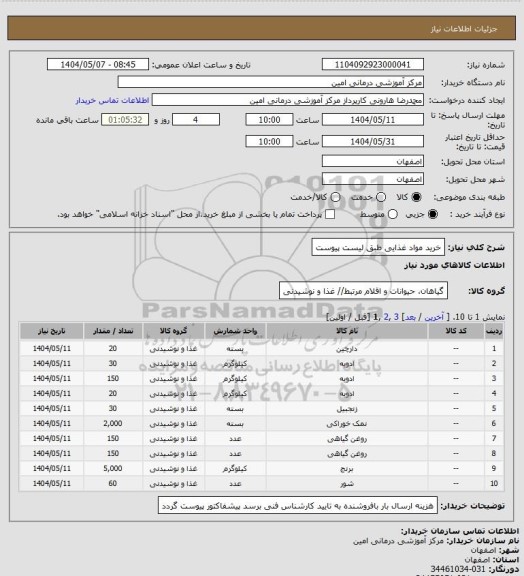This screenshot has height=576, width=524.
Task: Click the دارچین item name in row 1
Action: [x=347, y=349]
